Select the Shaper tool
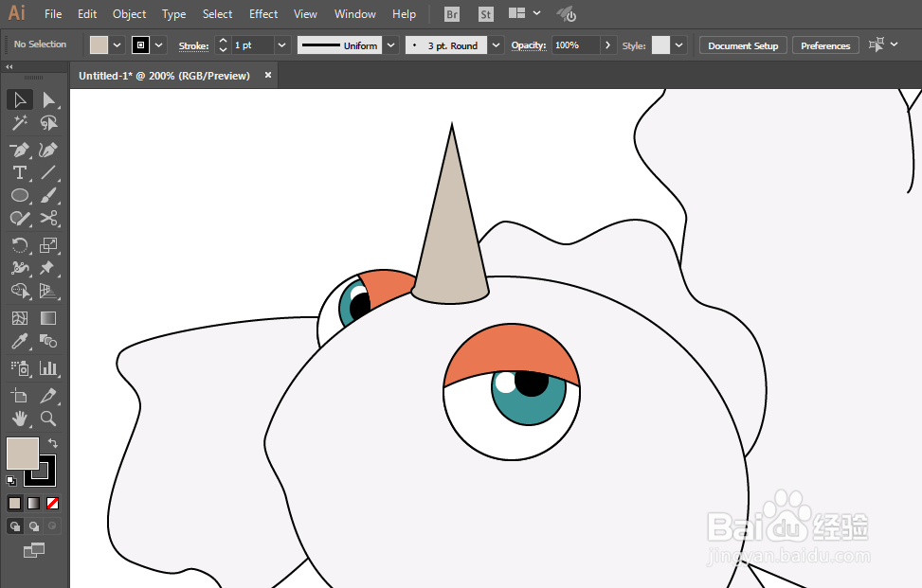The height and width of the screenshot is (588, 922). point(19,219)
